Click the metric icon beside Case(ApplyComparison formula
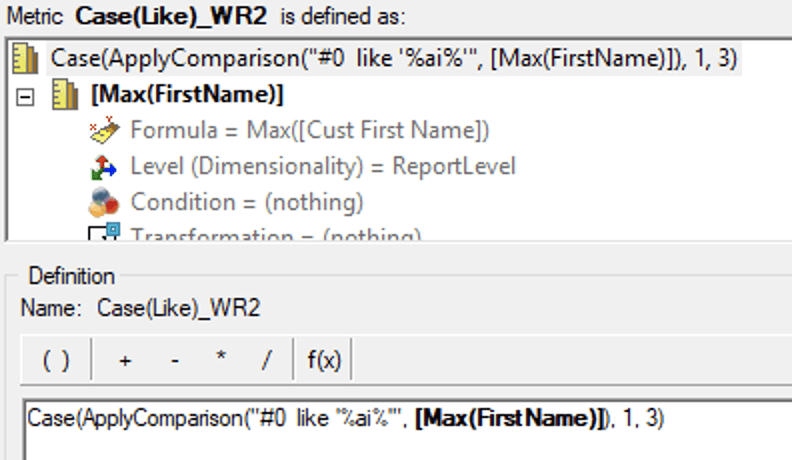The width and height of the screenshot is (792, 460). 25,59
